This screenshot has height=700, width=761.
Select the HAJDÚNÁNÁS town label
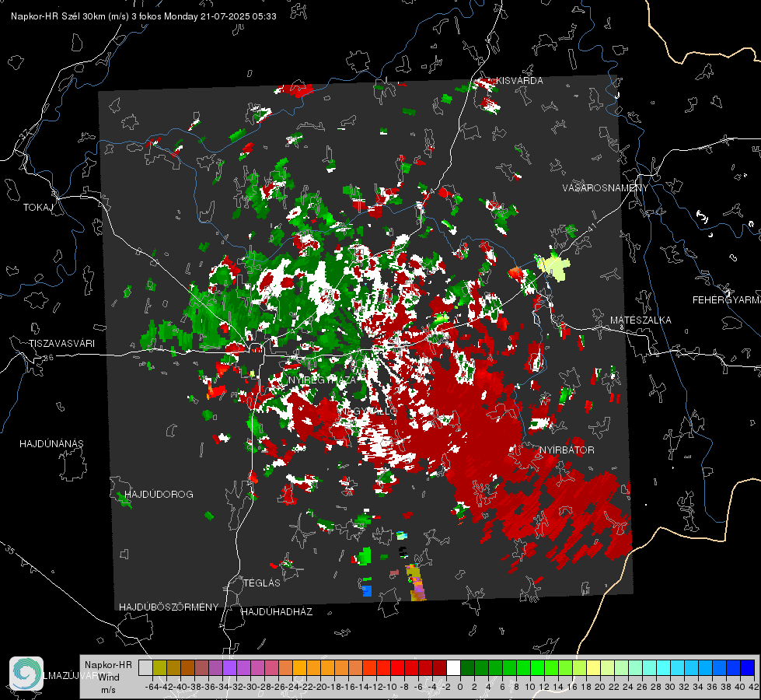click(x=51, y=443)
